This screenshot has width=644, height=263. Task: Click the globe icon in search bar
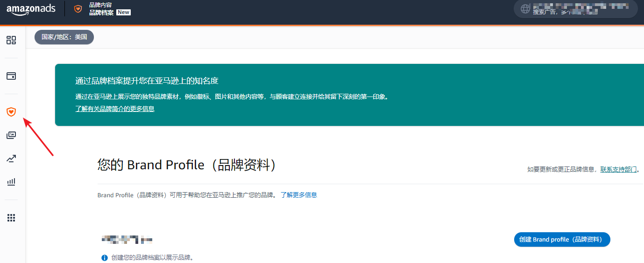525,9
